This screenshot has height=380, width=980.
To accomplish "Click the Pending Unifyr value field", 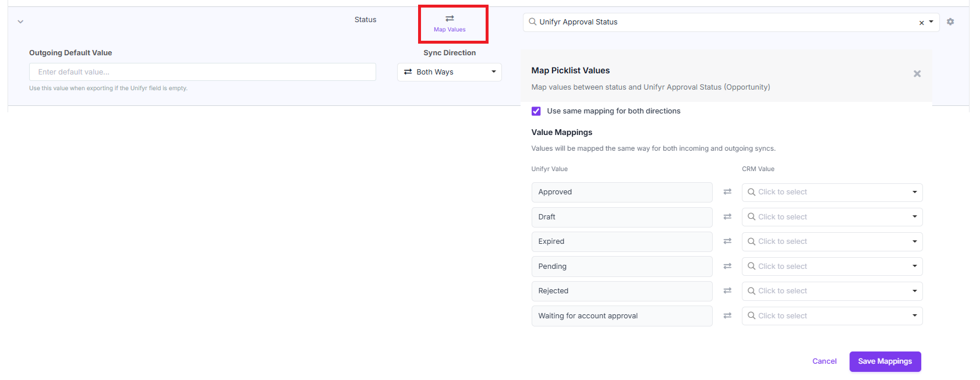I will (x=622, y=267).
